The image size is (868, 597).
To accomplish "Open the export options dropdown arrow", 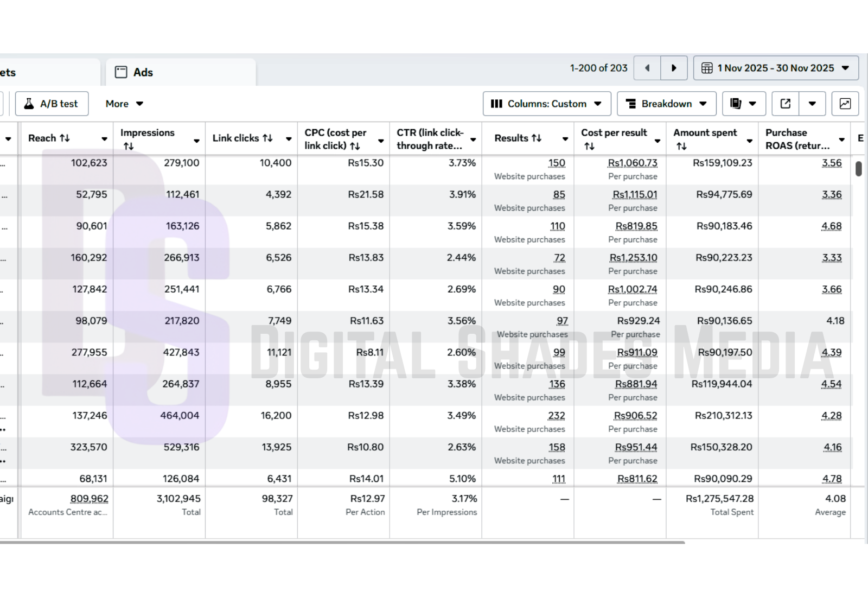I will click(x=812, y=104).
